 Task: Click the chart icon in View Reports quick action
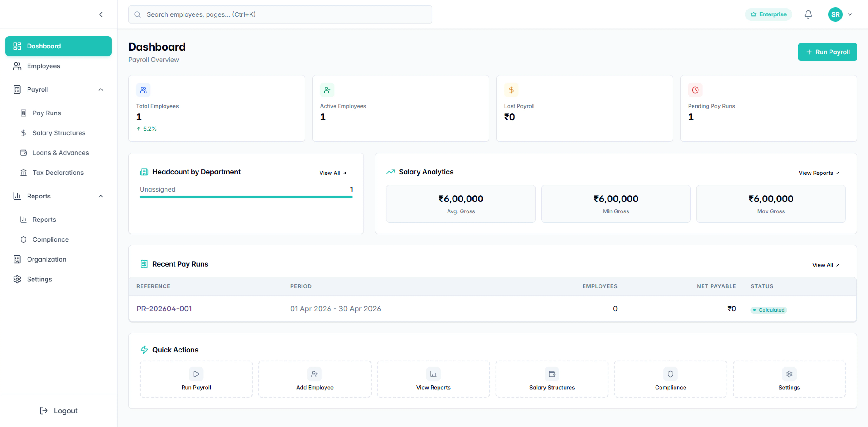(433, 374)
